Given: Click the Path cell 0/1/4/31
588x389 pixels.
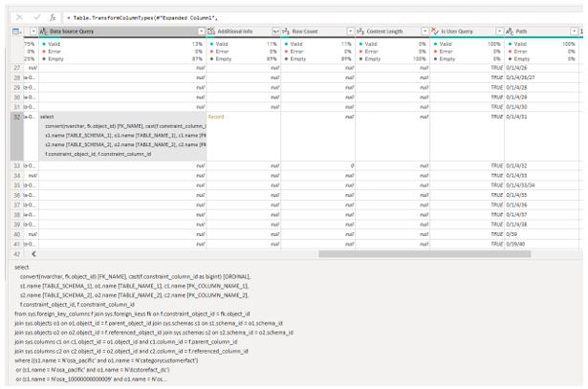Looking at the screenshot, I should point(525,117).
